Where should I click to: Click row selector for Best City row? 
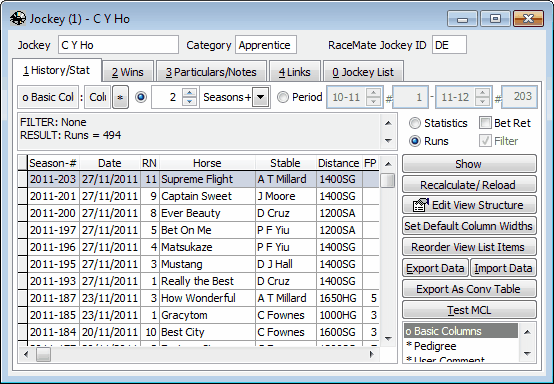click(23, 332)
